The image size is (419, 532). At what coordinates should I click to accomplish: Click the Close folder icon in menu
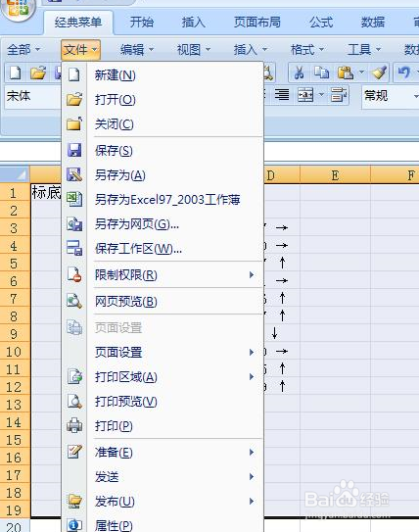pyautogui.click(x=74, y=123)
